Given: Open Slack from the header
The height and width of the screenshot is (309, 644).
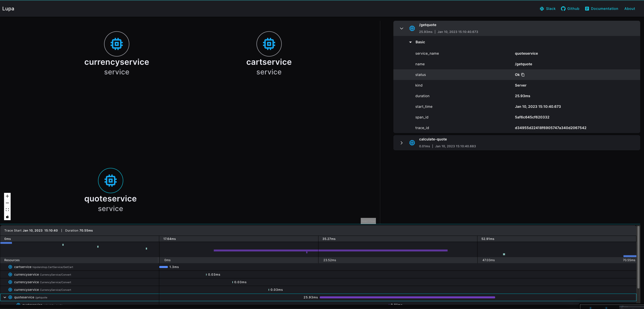Looking at the screenshot, I should [548, 9].
